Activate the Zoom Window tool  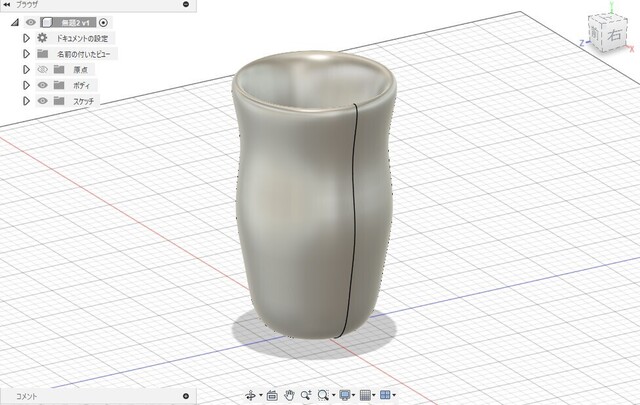[x=306, y=396]
